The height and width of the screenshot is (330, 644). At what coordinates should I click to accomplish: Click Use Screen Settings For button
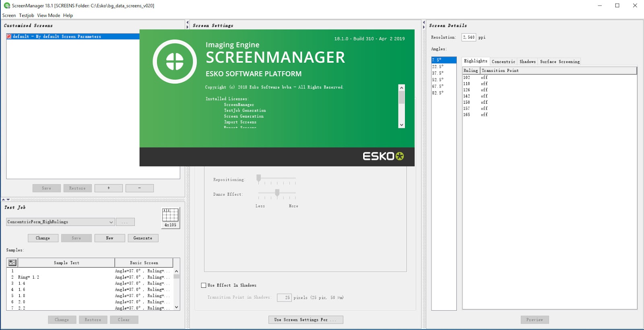point(306,320)
